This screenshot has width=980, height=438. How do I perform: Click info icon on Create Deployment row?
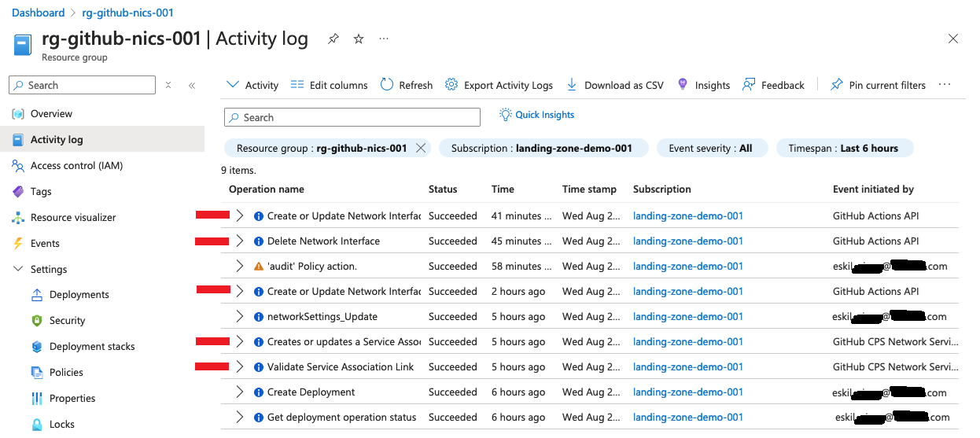(259, 392)
